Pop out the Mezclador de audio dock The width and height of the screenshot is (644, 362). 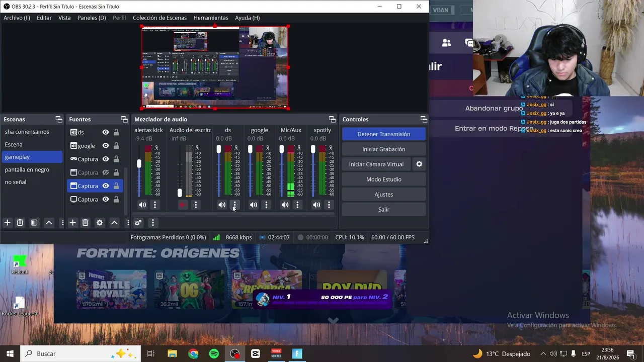point(332,119)
